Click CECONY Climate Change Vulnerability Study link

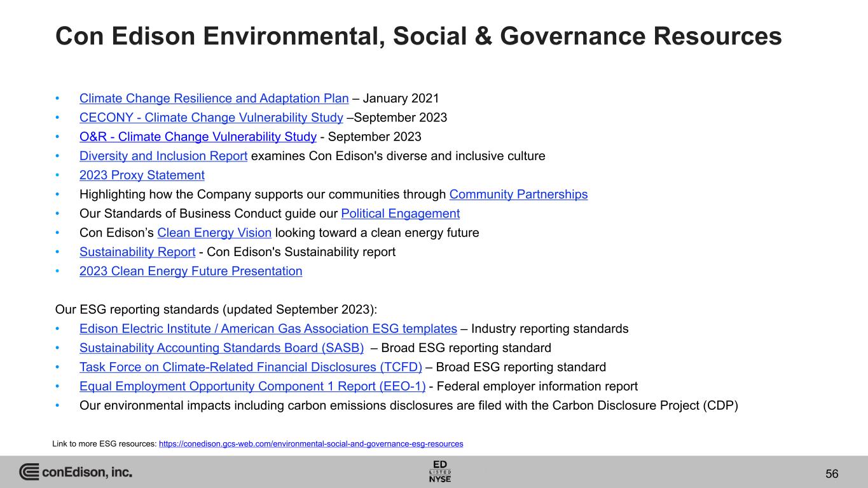(211, 118)
